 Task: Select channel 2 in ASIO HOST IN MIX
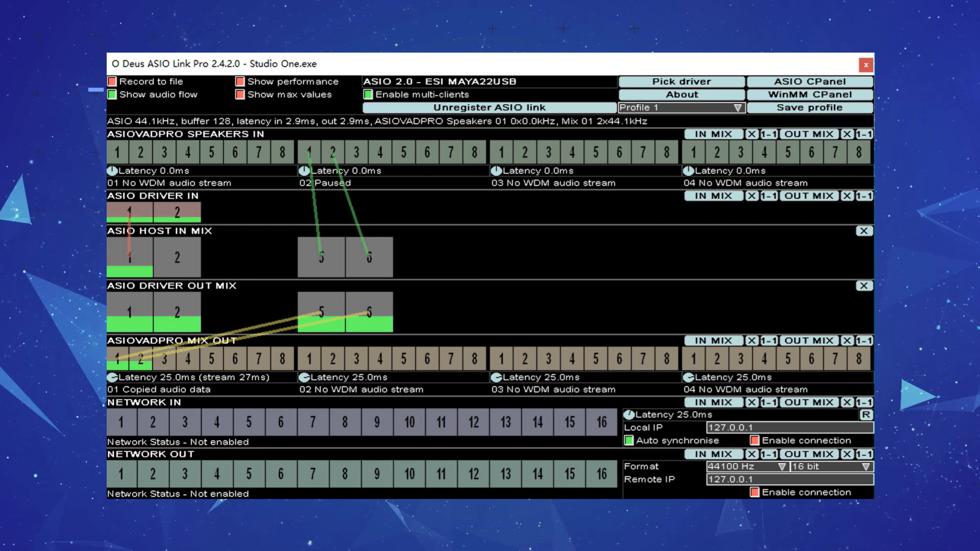[177, 257]
